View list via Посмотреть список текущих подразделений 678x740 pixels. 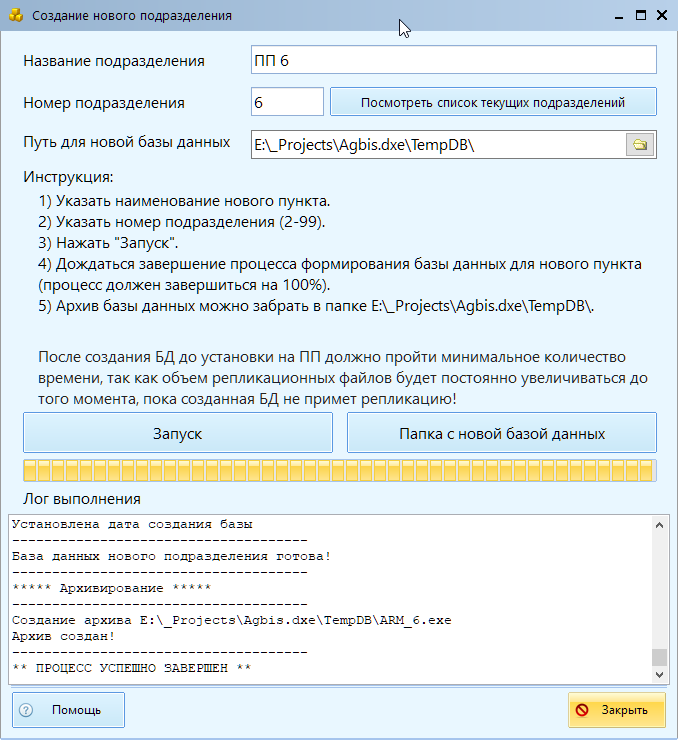pyautogui.click(x=493, y=102)
